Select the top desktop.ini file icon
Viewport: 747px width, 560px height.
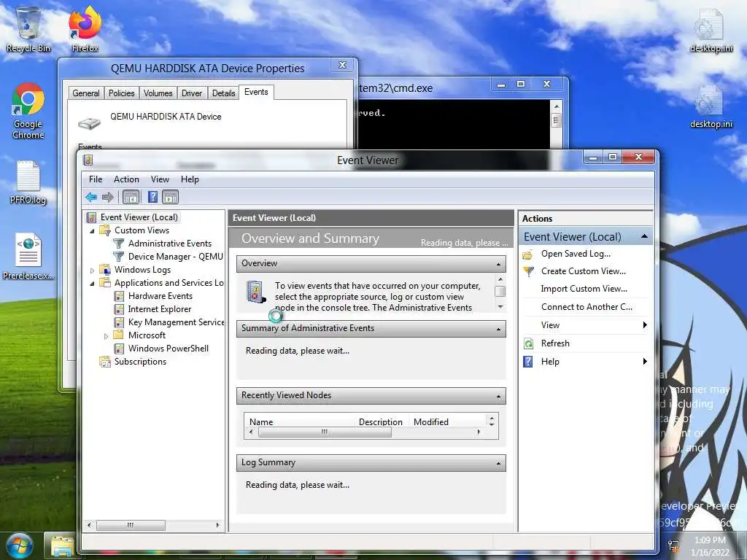click(x=711, y=29)
